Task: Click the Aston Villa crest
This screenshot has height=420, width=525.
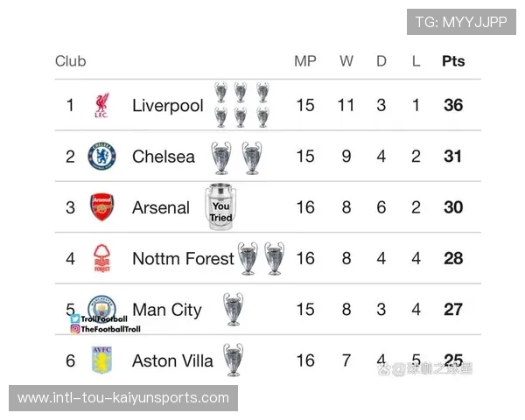Action: (101, 360)
